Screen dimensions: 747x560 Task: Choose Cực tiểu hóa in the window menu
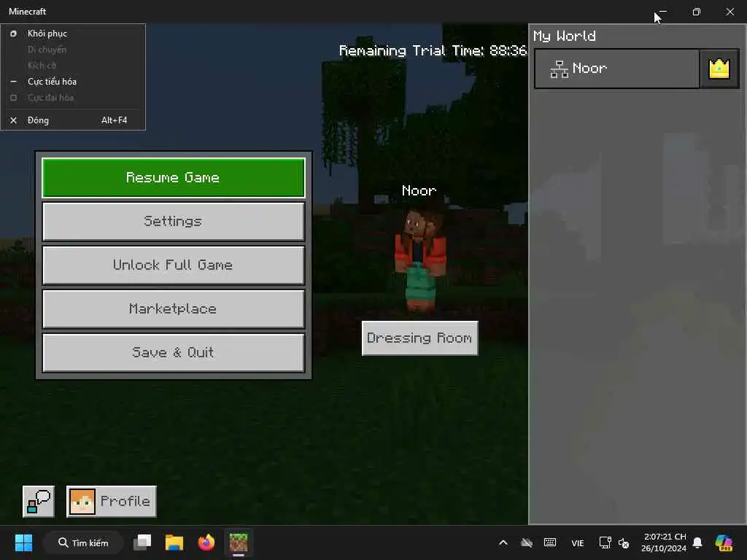pyautogui.click(x=73, y=82)
